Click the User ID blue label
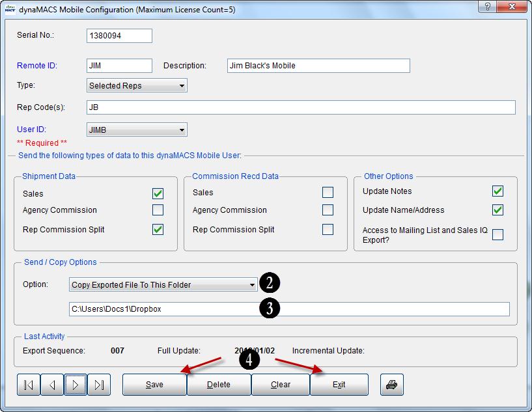The width and height of the screenshot is (532, 412). 31,129
